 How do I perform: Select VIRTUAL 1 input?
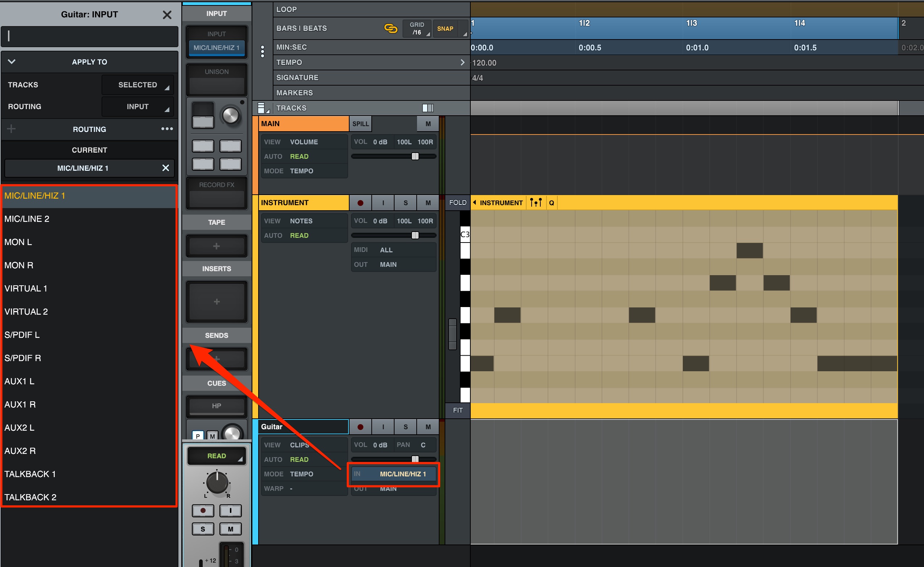[89, 288]
